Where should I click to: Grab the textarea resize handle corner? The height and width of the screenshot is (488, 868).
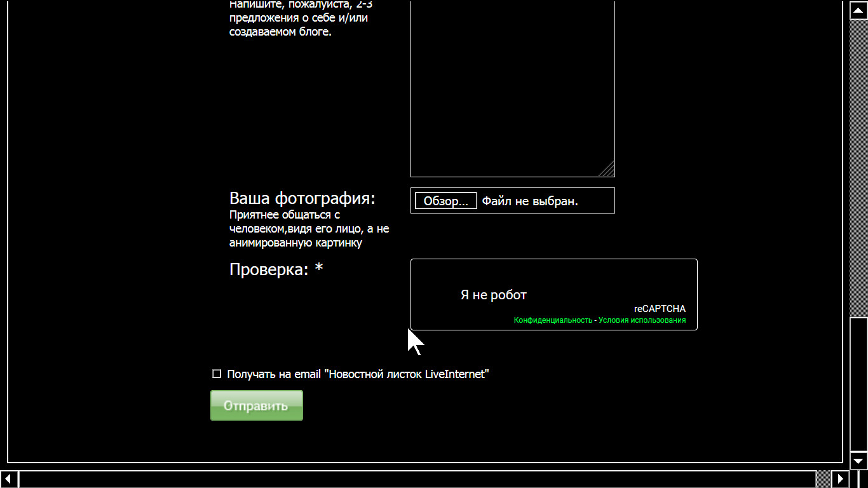608,170
